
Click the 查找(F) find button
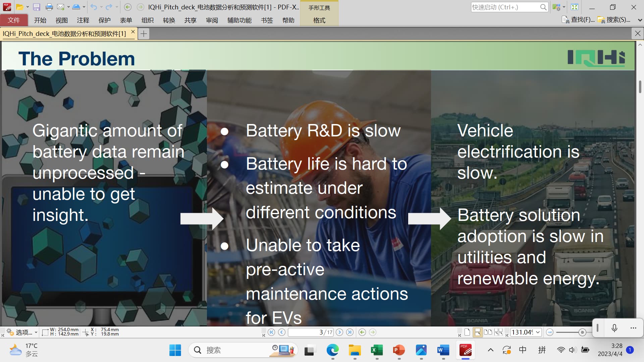click(x=578, y=20)
